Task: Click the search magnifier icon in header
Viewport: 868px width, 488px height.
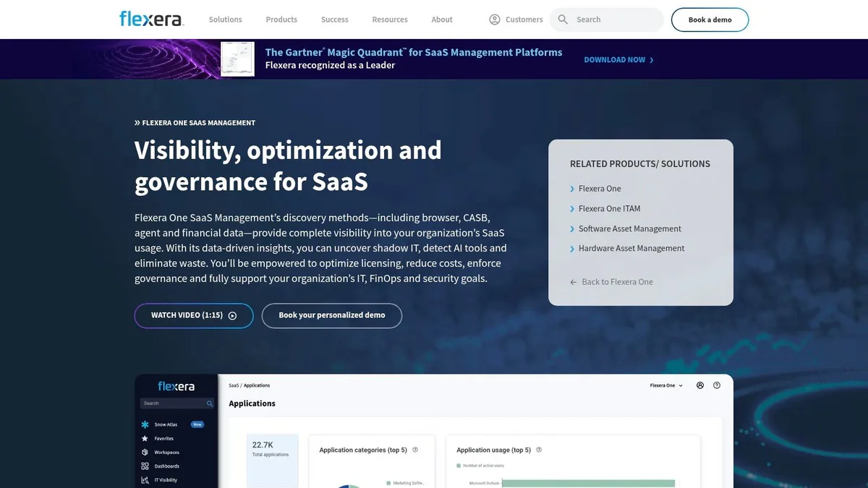Action: click(563, 20)
